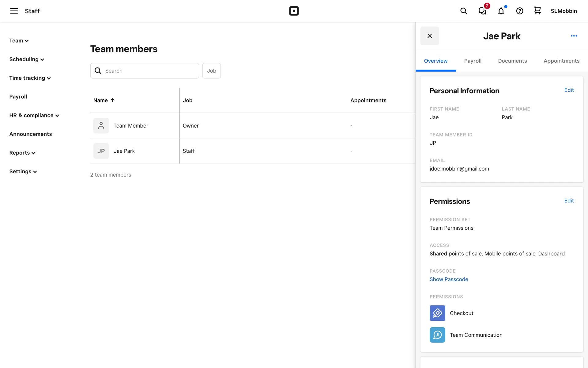Expand the Time tracking sidebar section
This screenshot has height=368, width=588.
pos(30,78)
